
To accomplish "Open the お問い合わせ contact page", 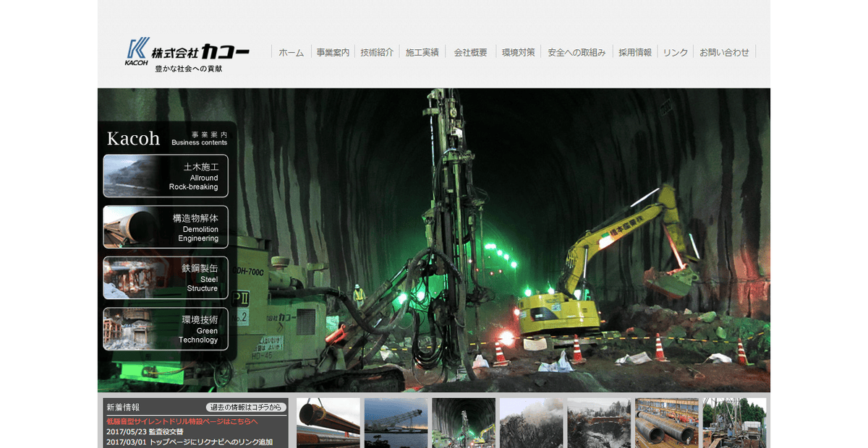I will pyautogui.click(x=723, y=51).
